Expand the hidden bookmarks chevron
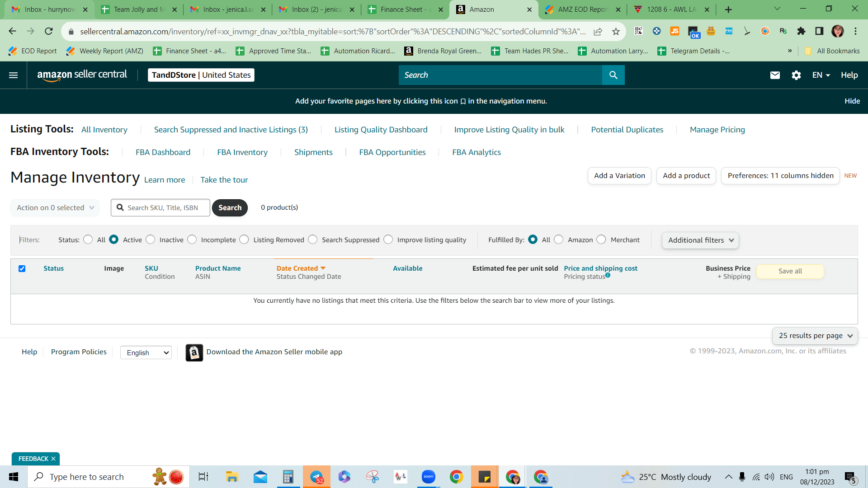 click(790, 51)
